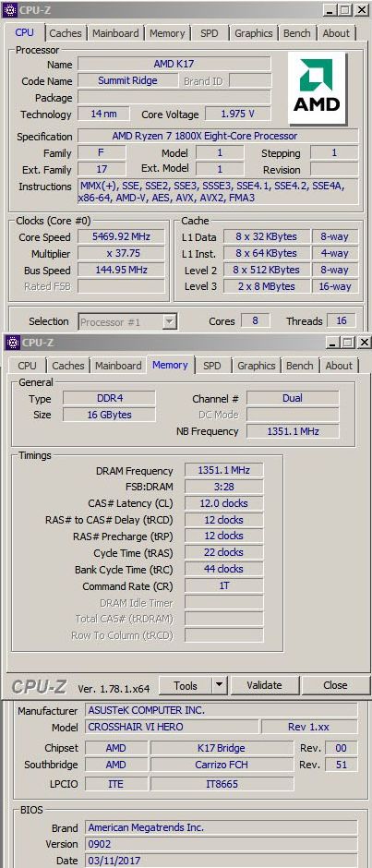Select the CPU tab in top CPU-Z window

coord(24,32)
